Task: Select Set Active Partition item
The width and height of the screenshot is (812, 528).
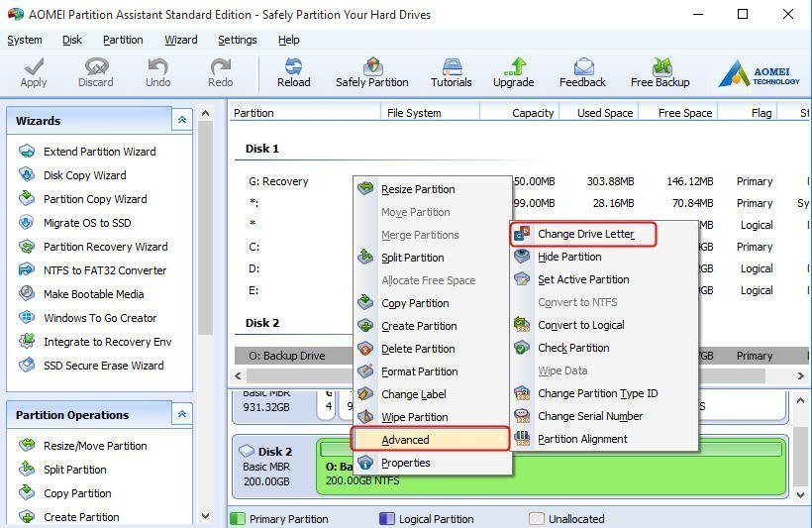Action: click(603, 279)
